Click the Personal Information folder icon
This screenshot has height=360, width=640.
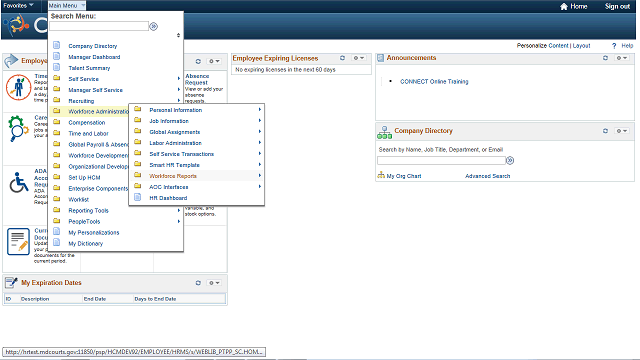tap(138, 109)
